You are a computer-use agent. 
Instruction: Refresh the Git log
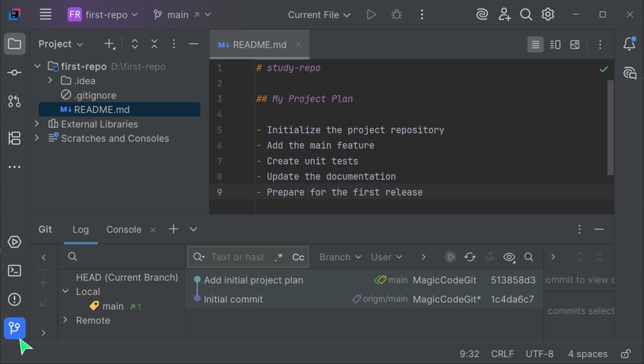pos(470,257)
